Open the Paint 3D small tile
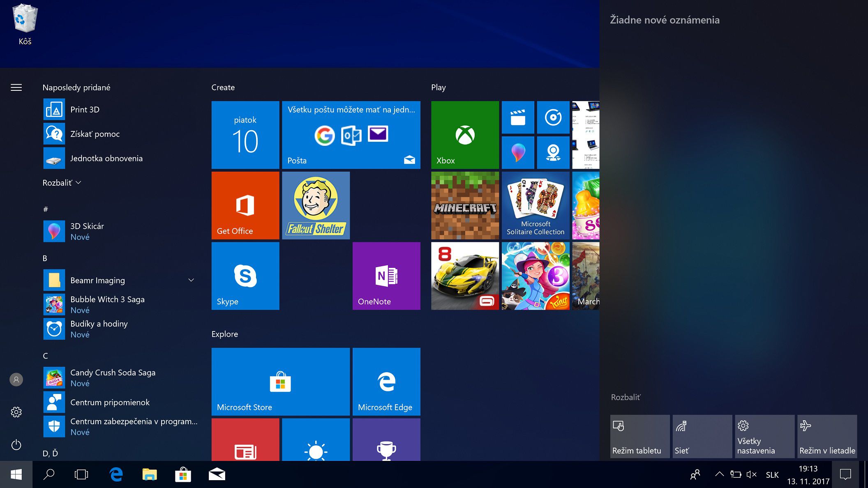The height and width of the screenshot is (488, 868). point(518,153)
